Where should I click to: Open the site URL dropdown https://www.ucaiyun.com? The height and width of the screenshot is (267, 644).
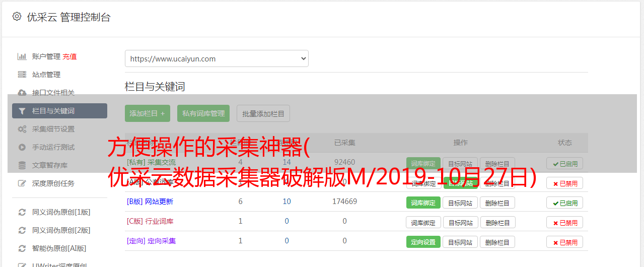coord(217,58)
